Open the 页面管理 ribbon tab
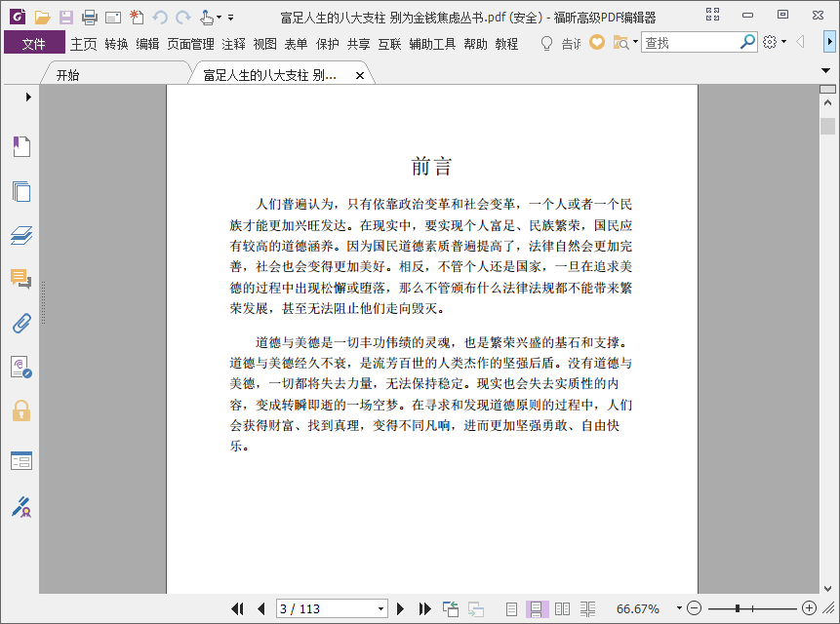This screenshot has height=624, width=840. pos(190,44)
